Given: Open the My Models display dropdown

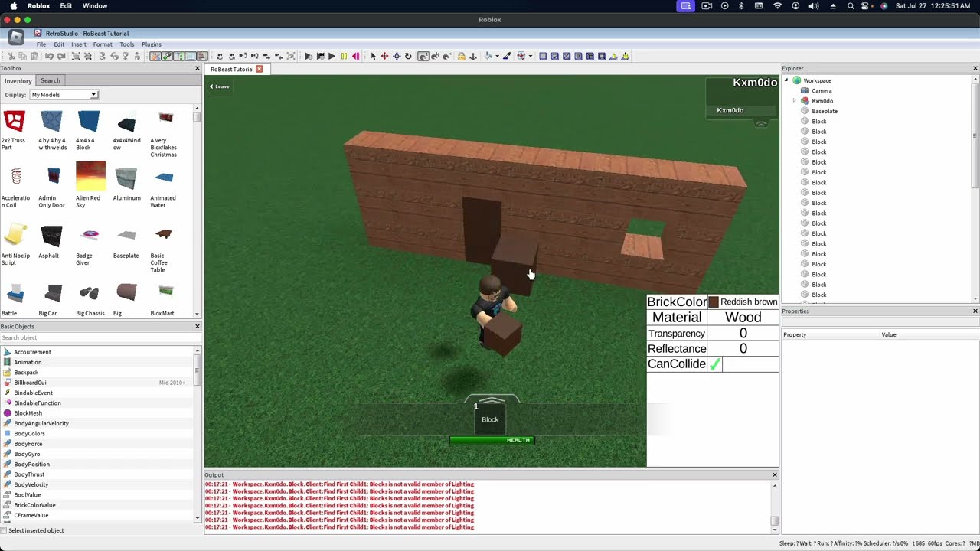Looking at the screenshot, I should [x=64, y=95].
